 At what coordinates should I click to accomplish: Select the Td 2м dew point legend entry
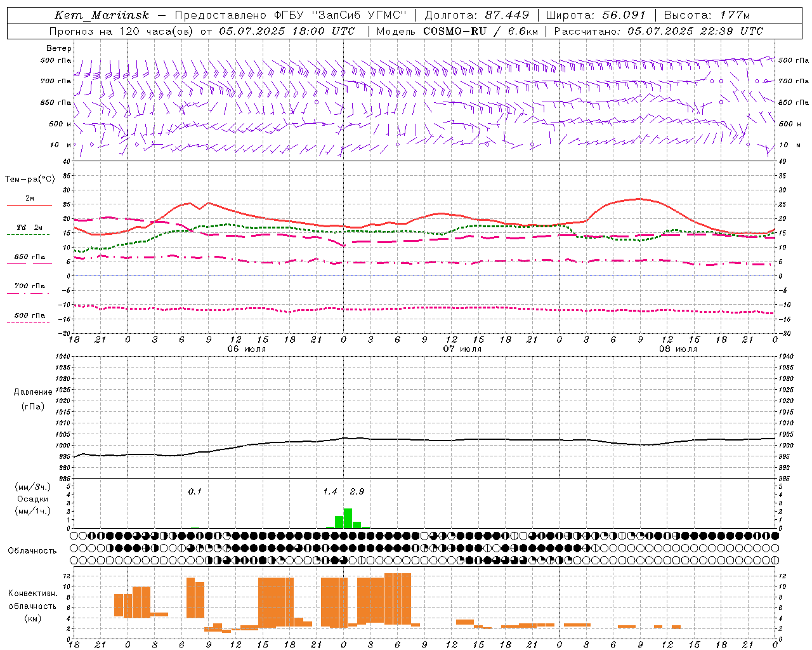pos(30,227)
